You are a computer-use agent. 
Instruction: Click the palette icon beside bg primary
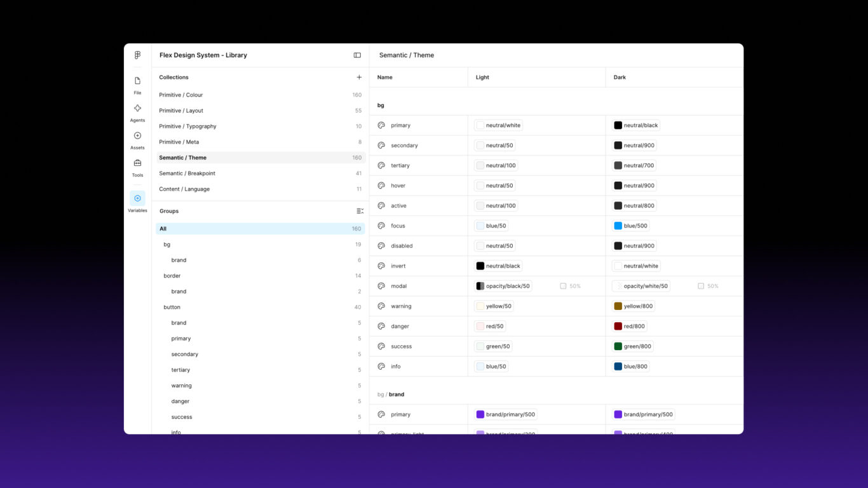coord(381,125)
